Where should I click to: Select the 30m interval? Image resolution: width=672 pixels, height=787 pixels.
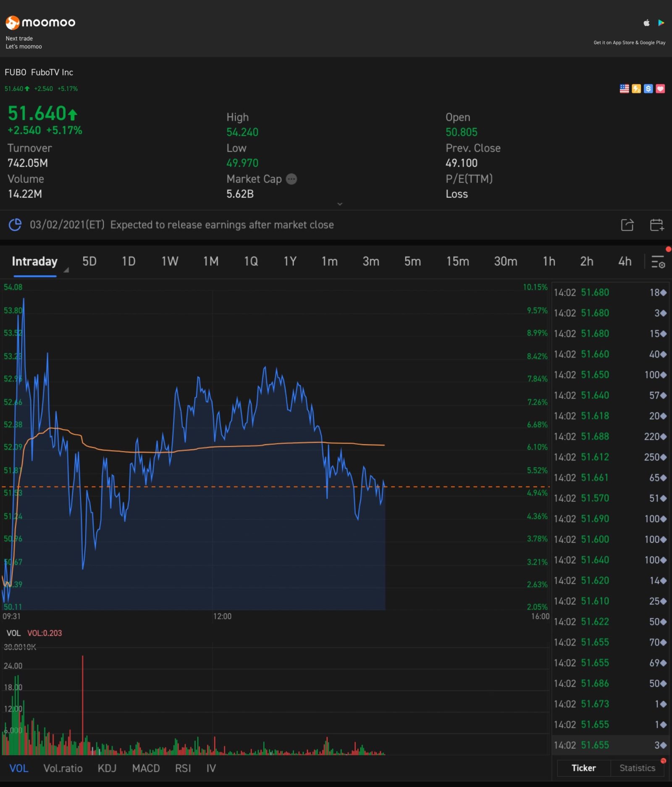tap(506, 261)
